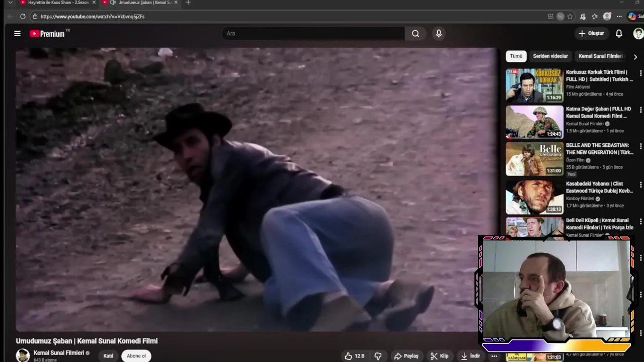Join channel with Katıl button
The width and height of the screenshot is (644, 362).
[x=108, y=355]
